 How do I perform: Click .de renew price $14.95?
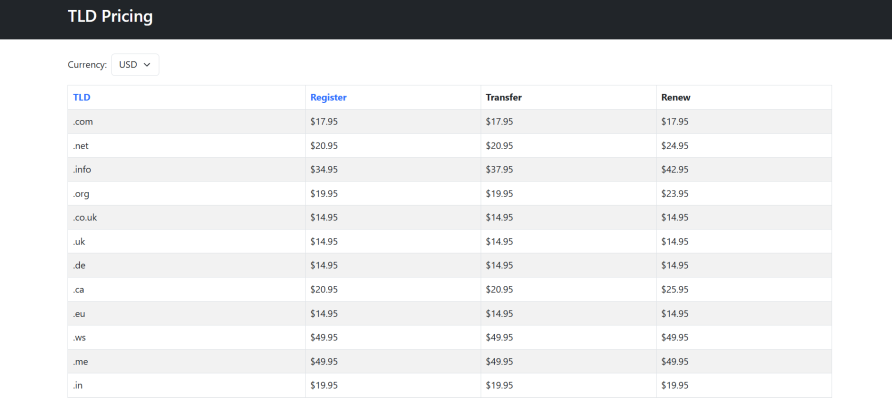click(675, 266)
